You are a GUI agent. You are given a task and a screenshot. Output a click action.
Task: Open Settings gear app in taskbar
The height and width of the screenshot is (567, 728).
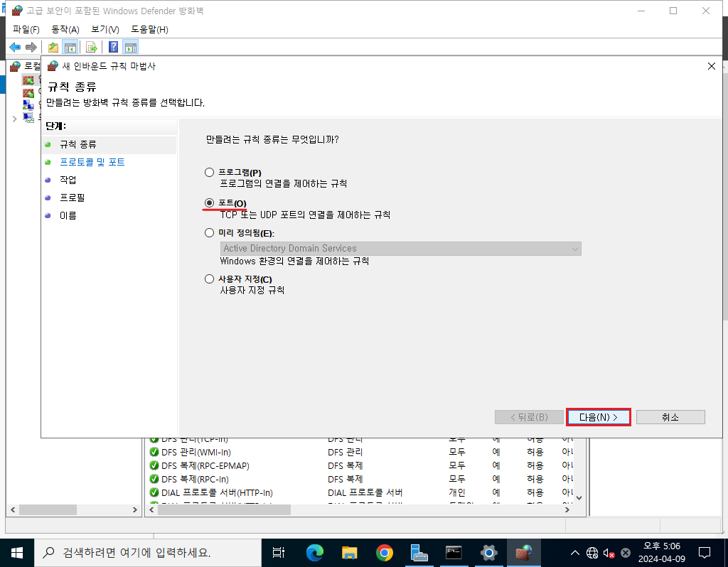click(488, 553)
